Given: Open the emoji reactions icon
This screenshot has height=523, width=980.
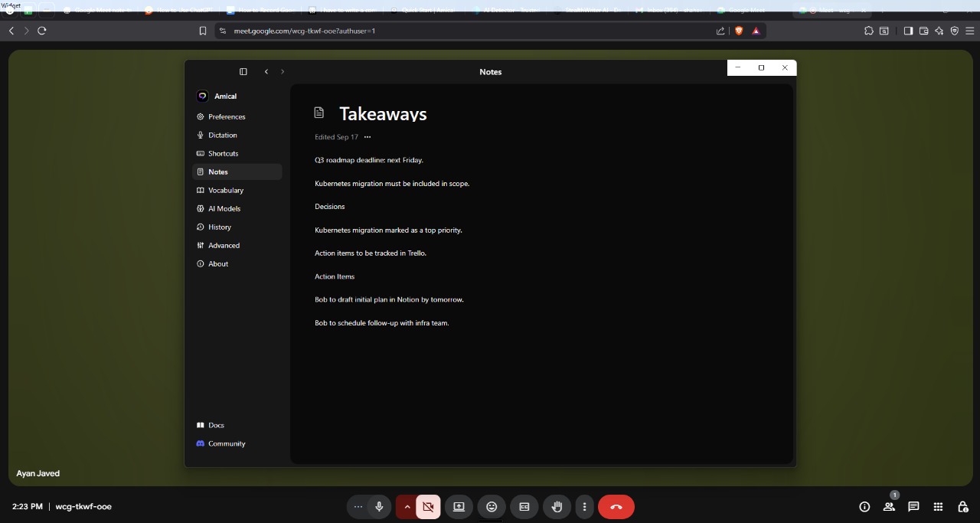Looking at the screenshot, I should click(492, 507).
